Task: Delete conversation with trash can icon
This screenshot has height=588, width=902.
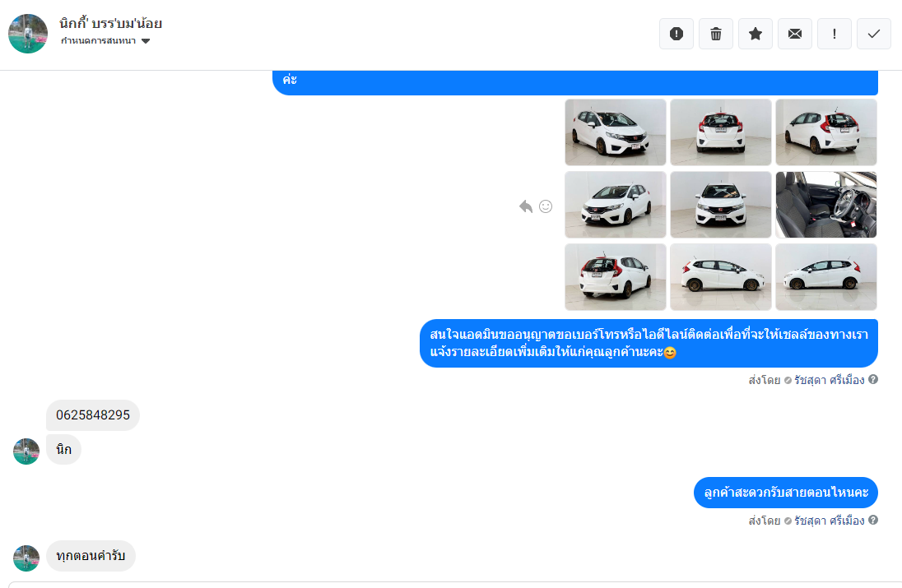Action: coord(716,34)
